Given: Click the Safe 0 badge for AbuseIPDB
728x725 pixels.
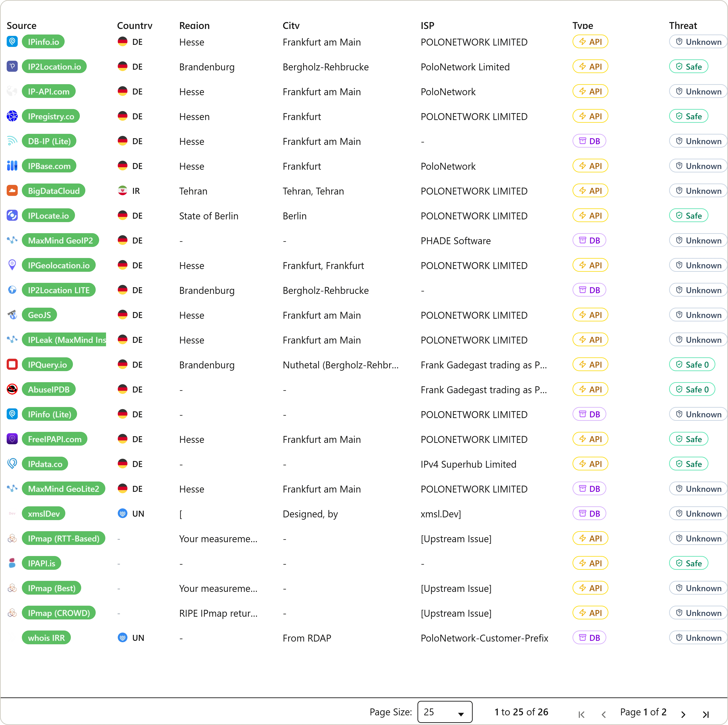Looking at the screenshot, I should click(692, 389).
